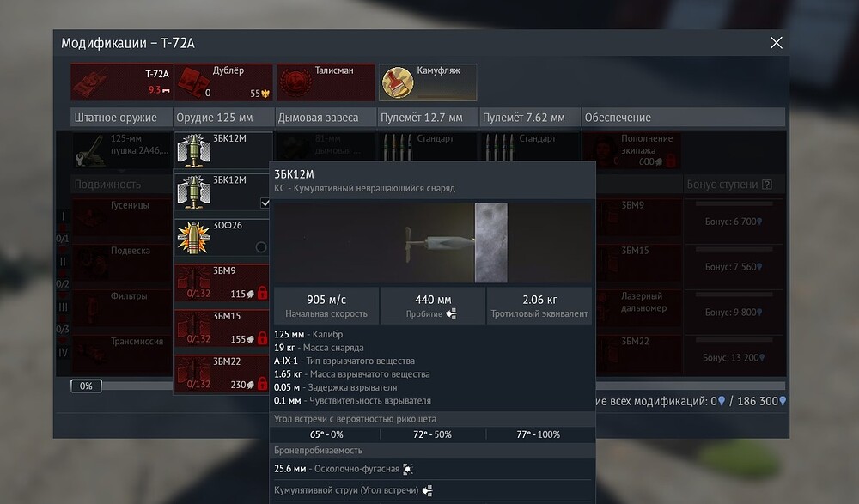
Task: Select the right-side 3БМ22 modification
Action: [639, 354]
